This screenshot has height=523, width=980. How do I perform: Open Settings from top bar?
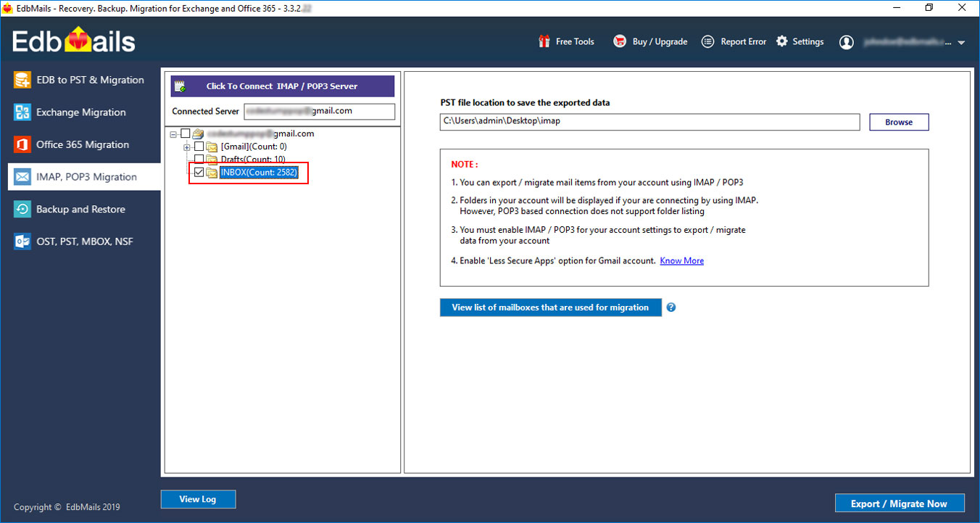(x=807, y=41)
